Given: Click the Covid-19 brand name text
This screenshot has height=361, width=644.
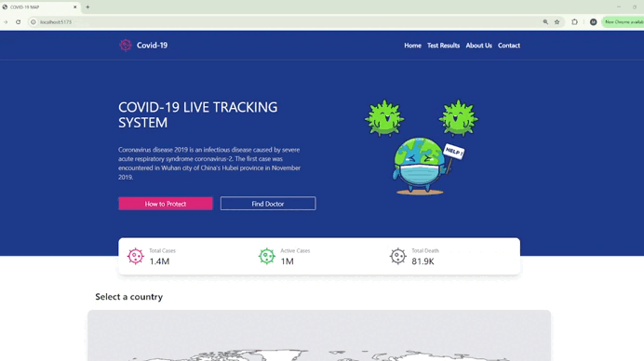Looking at the screenshot, I should [x=152, y=46].
